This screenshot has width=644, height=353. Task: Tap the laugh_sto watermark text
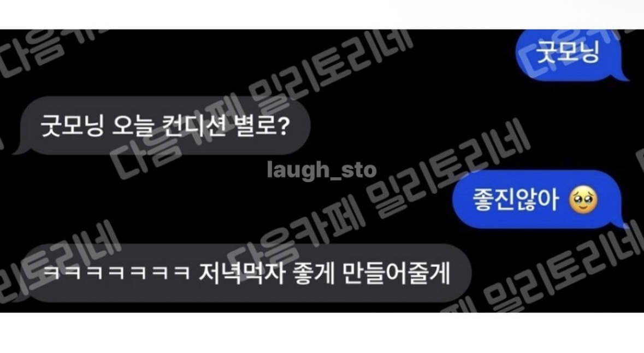(x=322, y=170)
